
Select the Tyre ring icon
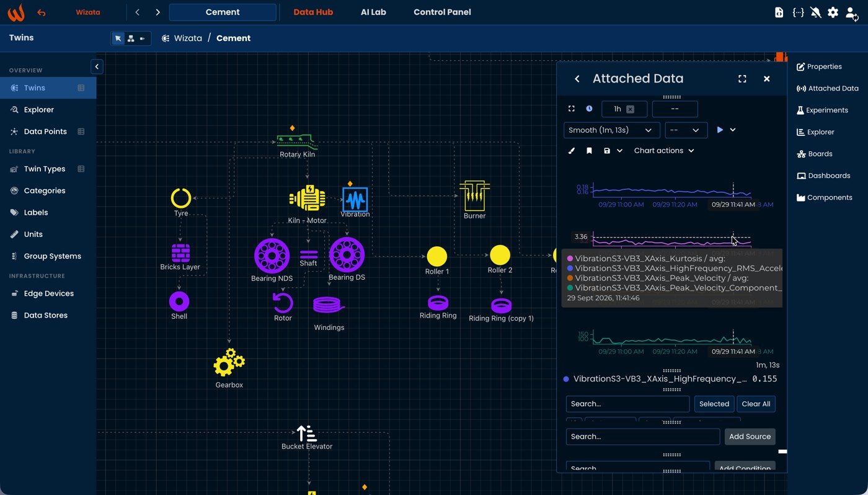[x=181, y=198]
